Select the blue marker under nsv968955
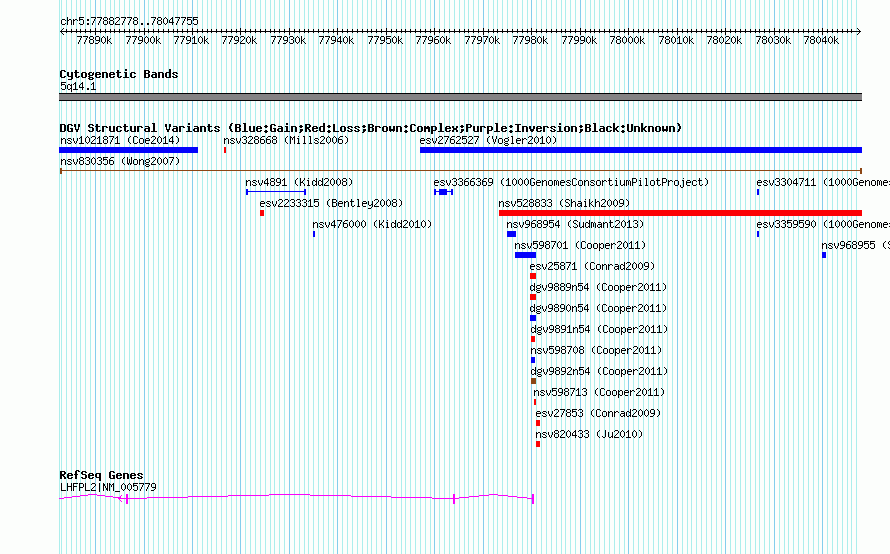The image size is (890, 554). tap(824, 255)
